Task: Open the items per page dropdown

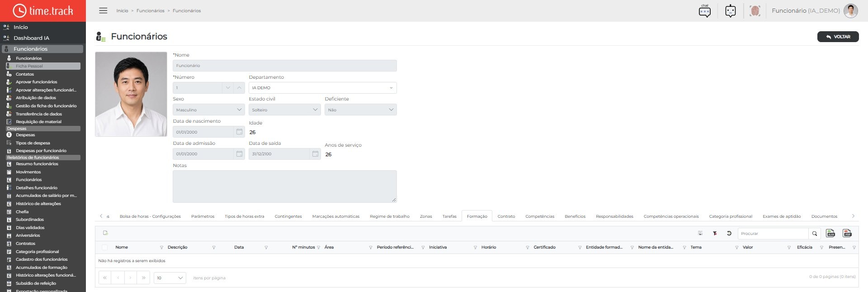Action: click(x=170, y=278)
